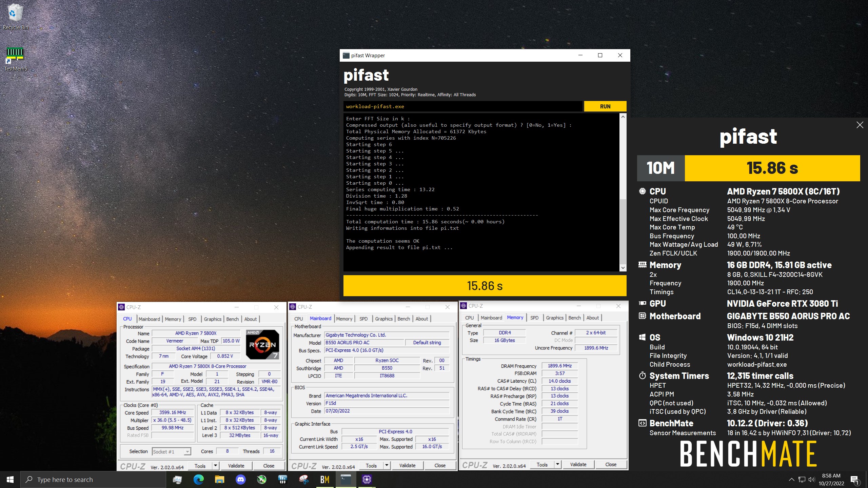Open the TestMem5 desktop shortcut

coord(15,59)
